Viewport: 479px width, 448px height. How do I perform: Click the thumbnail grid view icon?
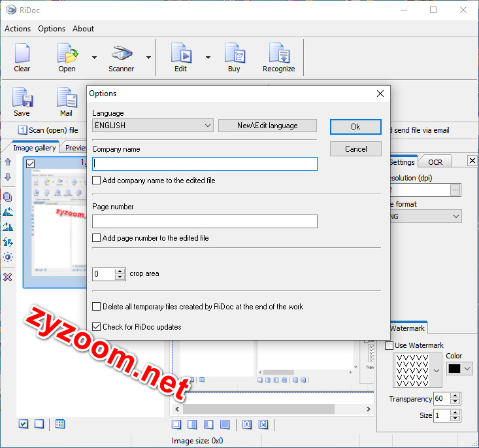pos(60,424)
